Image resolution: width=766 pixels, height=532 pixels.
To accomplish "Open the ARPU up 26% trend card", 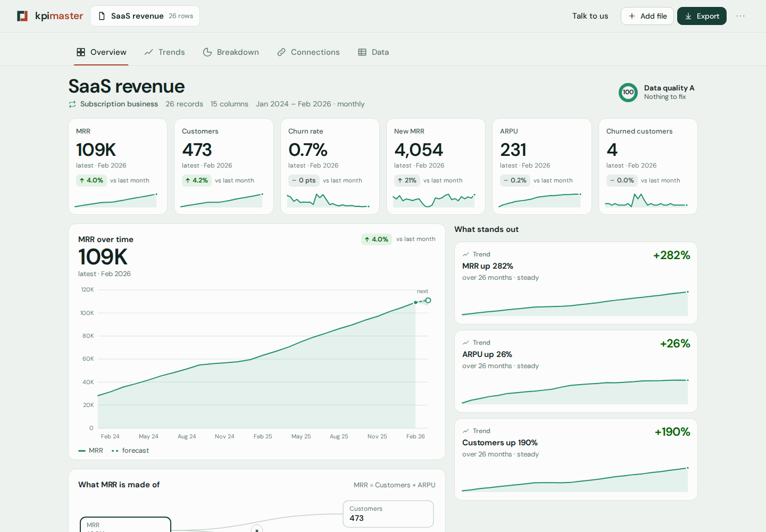I will point(576,371).
